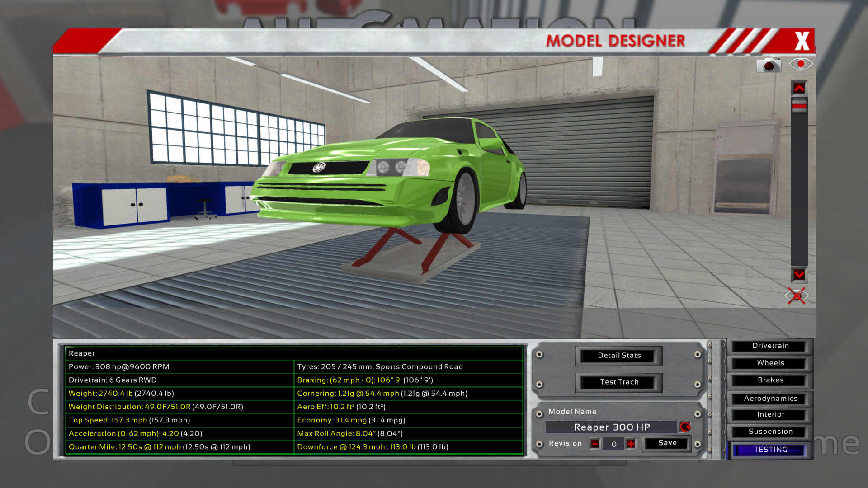Switch to the Drivetrain tab
This screenshot has height=488, width=868.
coord(770,346)
